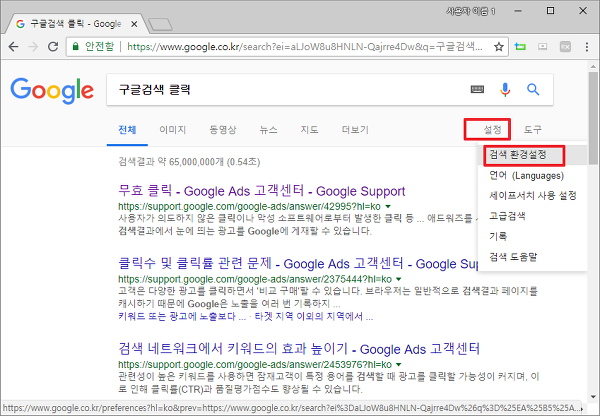Select 기록 menu item
The height and width of the screenshot is (416, 600).
pos(533,236)
